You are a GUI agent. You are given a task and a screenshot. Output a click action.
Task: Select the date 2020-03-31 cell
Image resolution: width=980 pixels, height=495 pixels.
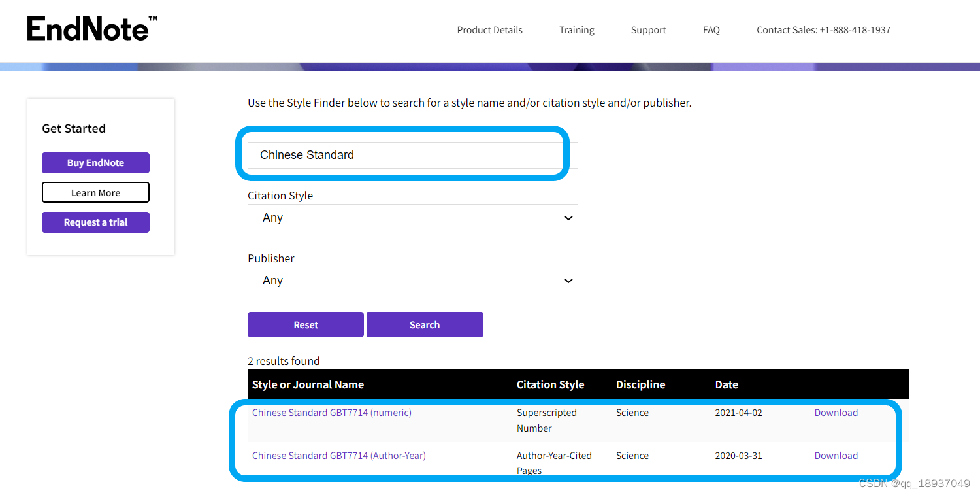click(738, 456)
